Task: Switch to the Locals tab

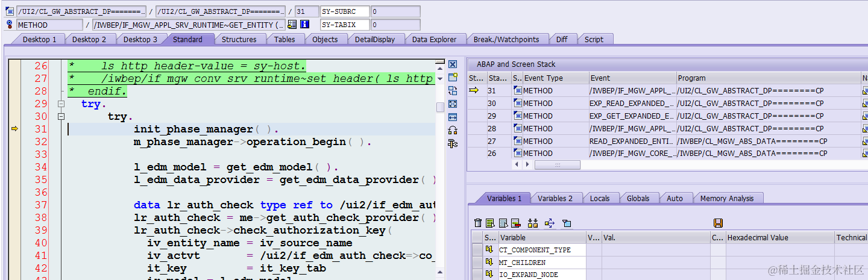Action: (x=599, y=198)
